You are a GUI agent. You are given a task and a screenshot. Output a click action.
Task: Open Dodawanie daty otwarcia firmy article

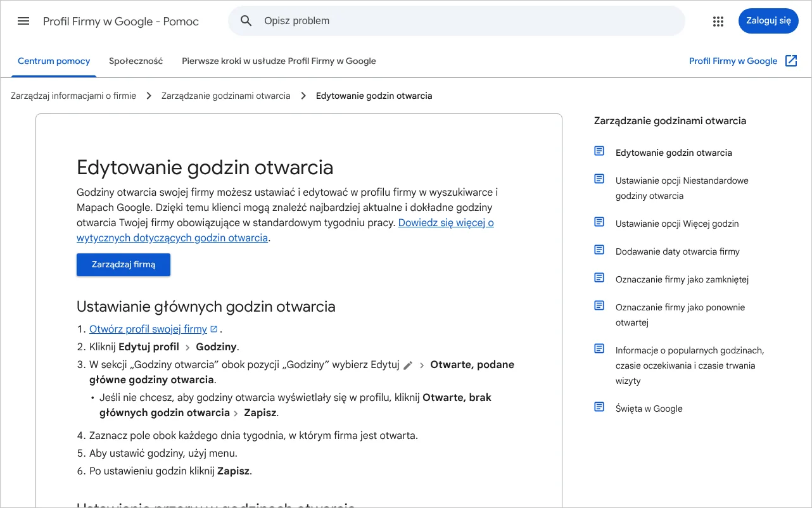(x=678, y=251)
